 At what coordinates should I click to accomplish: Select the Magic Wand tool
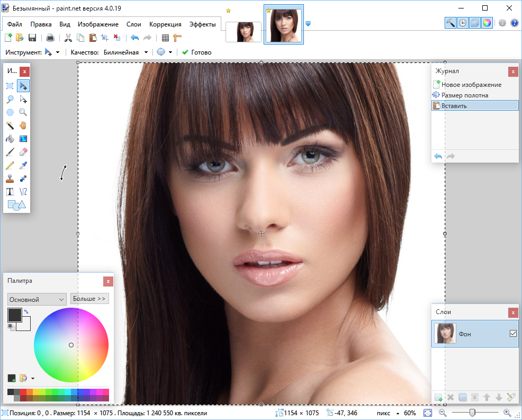(x=10, y=126)
